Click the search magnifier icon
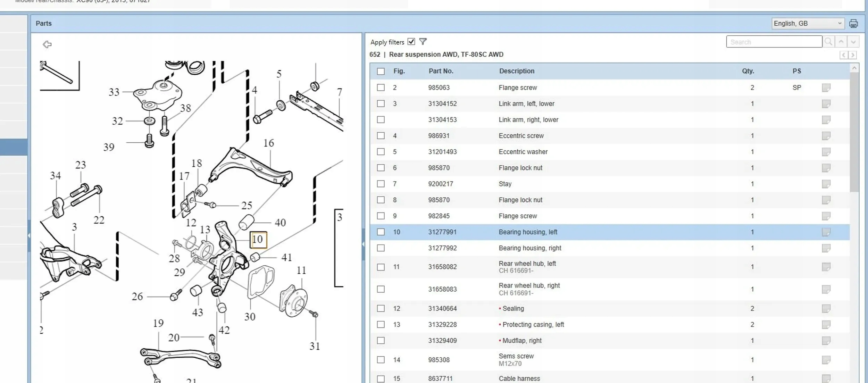 tap(828, 42)
